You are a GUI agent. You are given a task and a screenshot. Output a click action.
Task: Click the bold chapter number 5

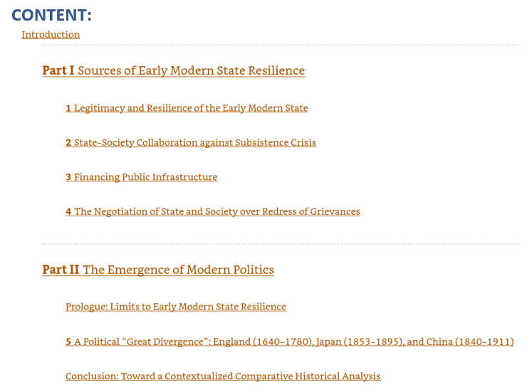pos(68,341)
